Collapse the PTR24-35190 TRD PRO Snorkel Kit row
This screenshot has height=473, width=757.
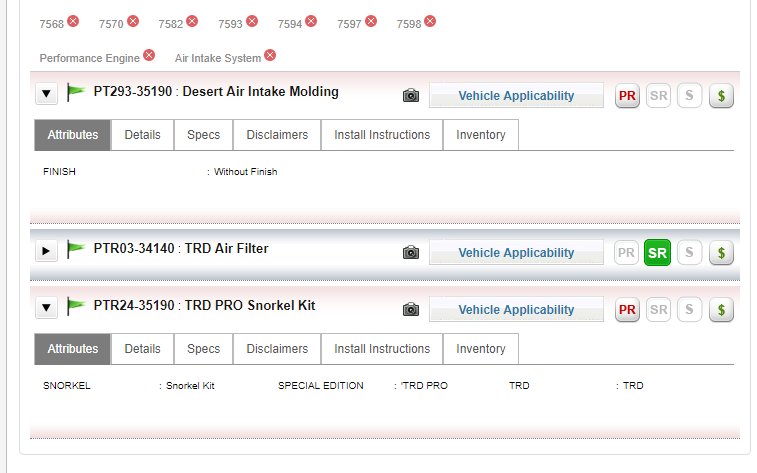pos(46,307)
